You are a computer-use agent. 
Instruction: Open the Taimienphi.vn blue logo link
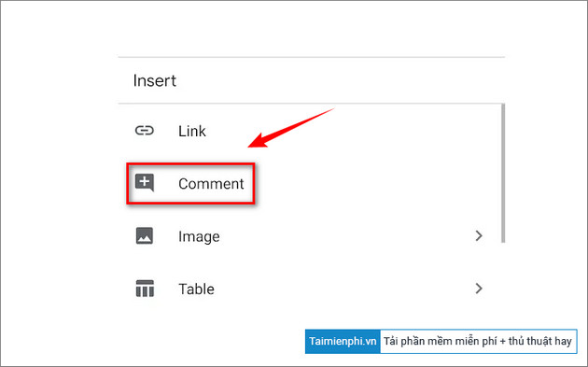click(x=343, y=342)
